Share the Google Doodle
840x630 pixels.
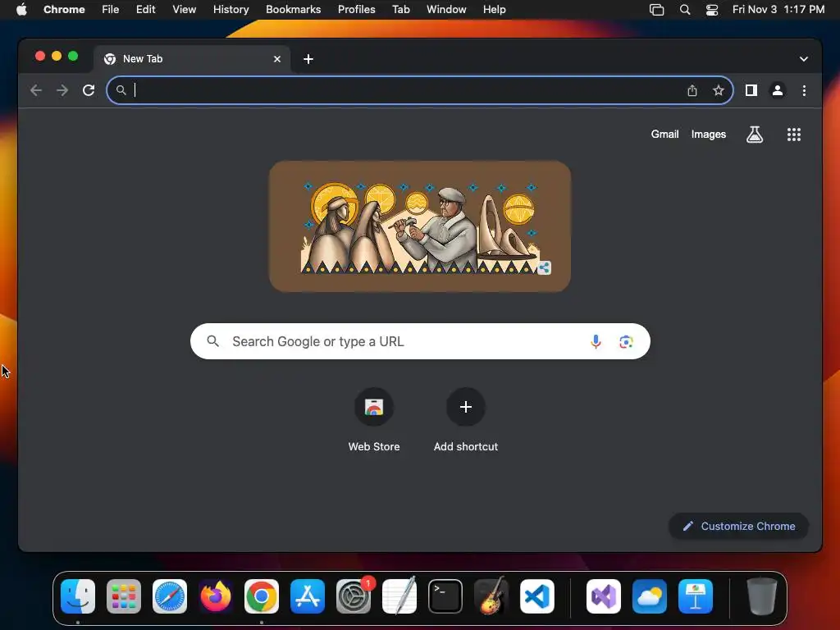pos(544,267)
